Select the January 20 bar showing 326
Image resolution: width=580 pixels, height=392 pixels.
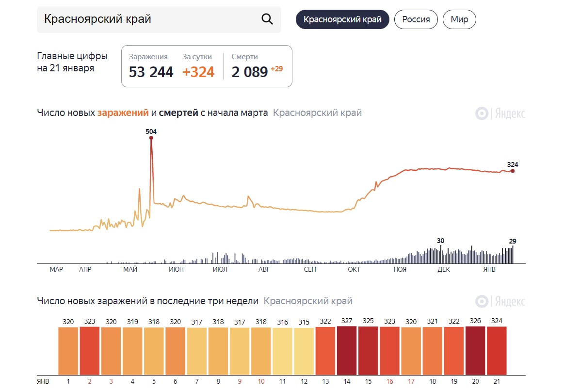point(475,350)
